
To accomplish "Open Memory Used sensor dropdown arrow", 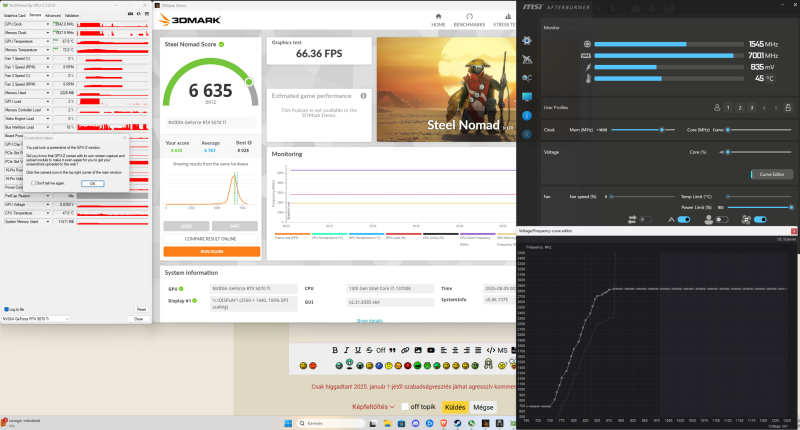I will pyautogui.click(x=48, y=93).
